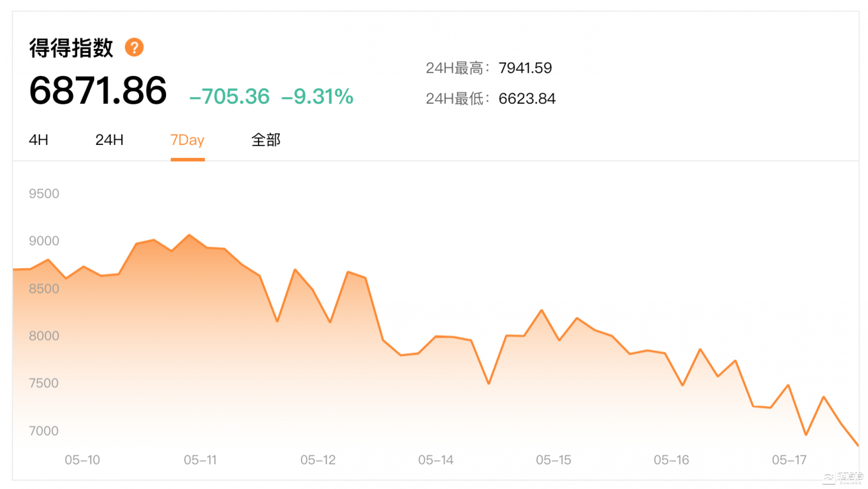The width and height of the screenshot is (868, 489).
Task: Switch to the 4H tab
Action: tap(38, 140)
